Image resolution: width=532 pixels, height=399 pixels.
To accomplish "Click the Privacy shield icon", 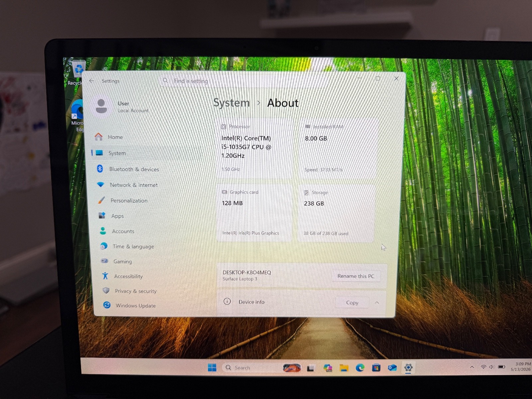I will tap(106, 291).
